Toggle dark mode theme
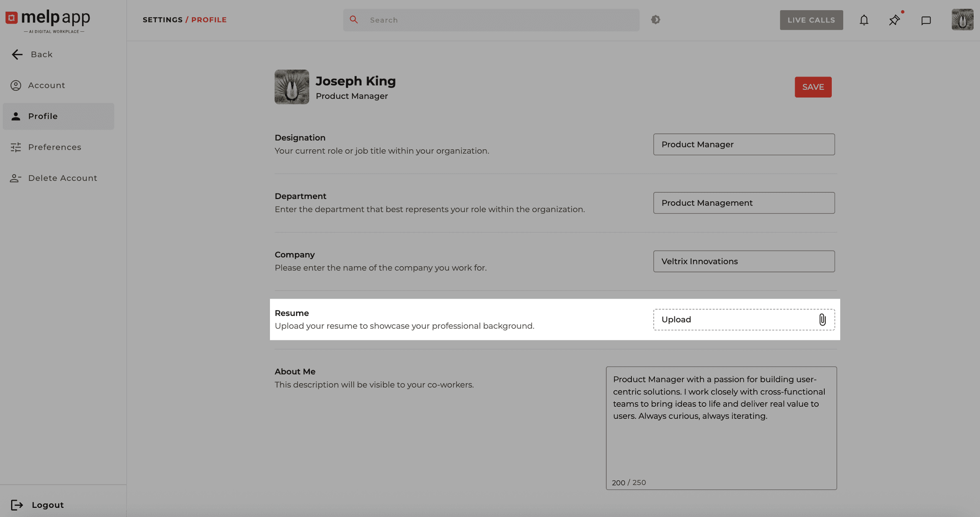The height and width of the screenshot is (517, 980). click(x=655, y=19)
